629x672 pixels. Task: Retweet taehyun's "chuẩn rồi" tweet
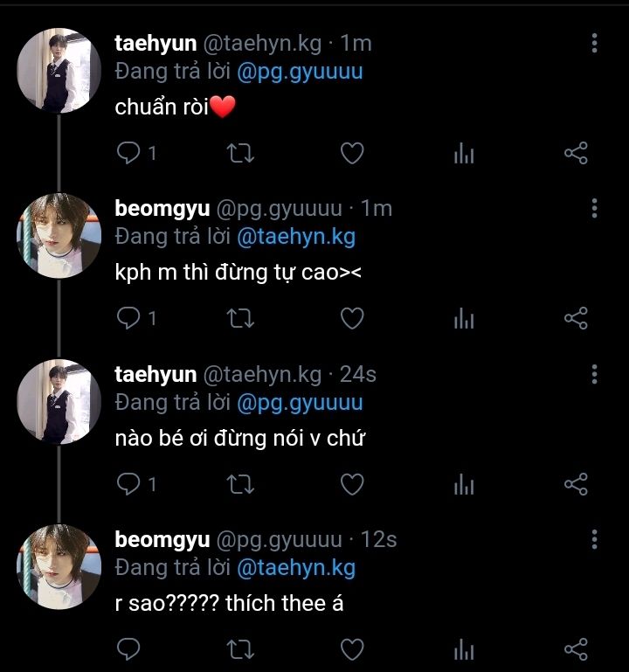240,154
